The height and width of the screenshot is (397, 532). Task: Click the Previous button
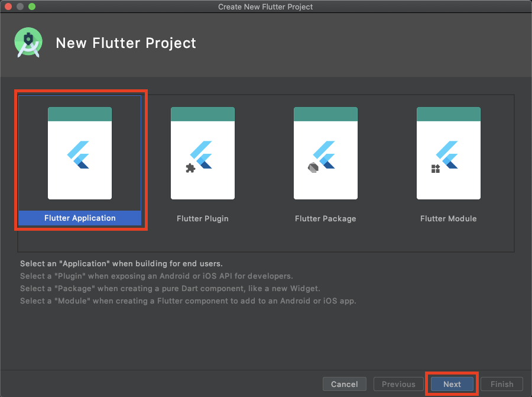[398, 384]
